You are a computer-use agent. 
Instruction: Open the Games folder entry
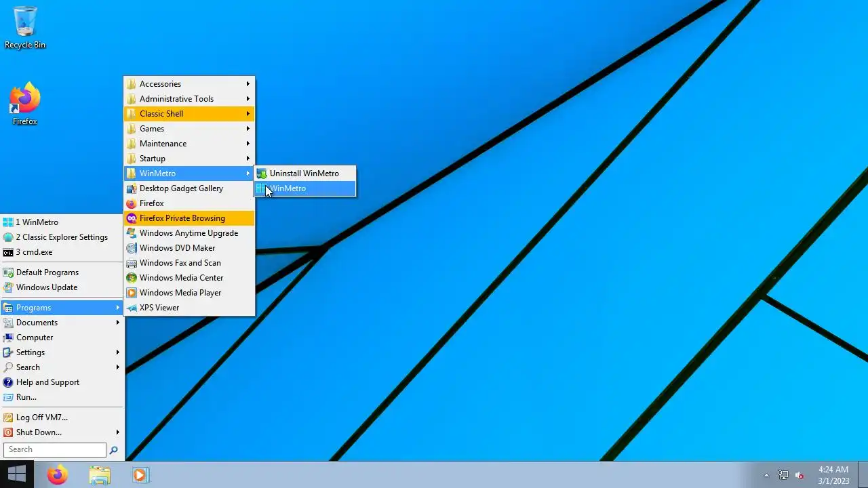pyautogui.click(x=189, y=129)
